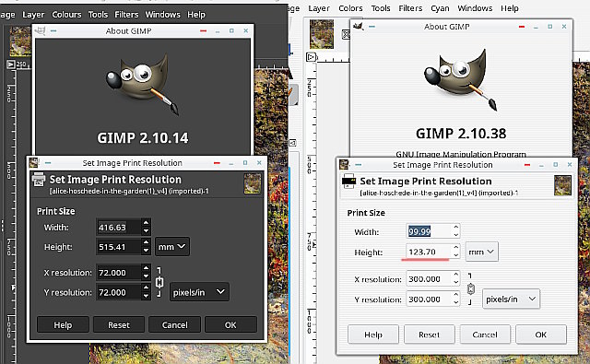Click OK button in light resolution dialog
The width and height of the screenshot is (590, 364).
(541, 335)
